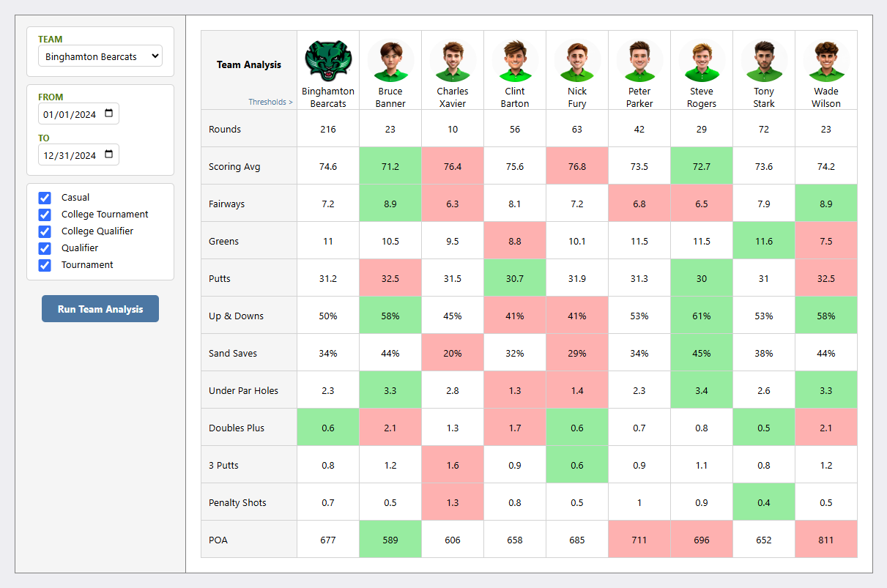Click the FROM date input field
This screenshot has height=588, width=887.
(70, 114)
